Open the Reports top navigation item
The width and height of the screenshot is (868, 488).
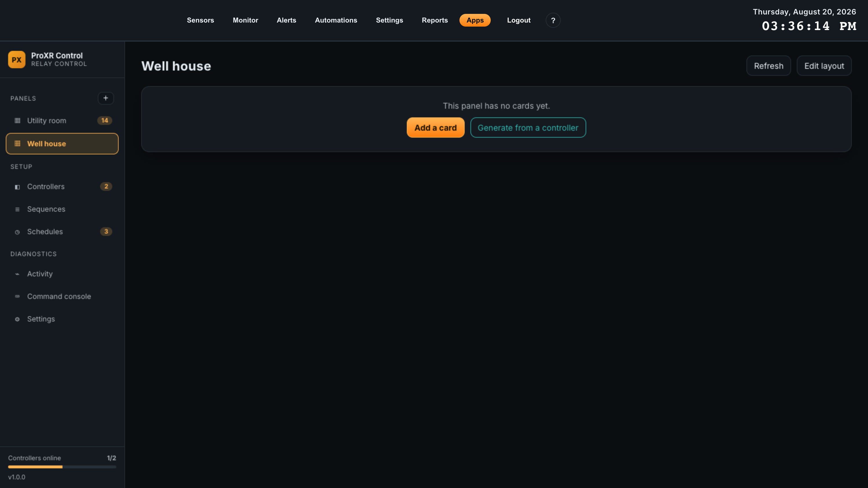[x=434, y=20]
